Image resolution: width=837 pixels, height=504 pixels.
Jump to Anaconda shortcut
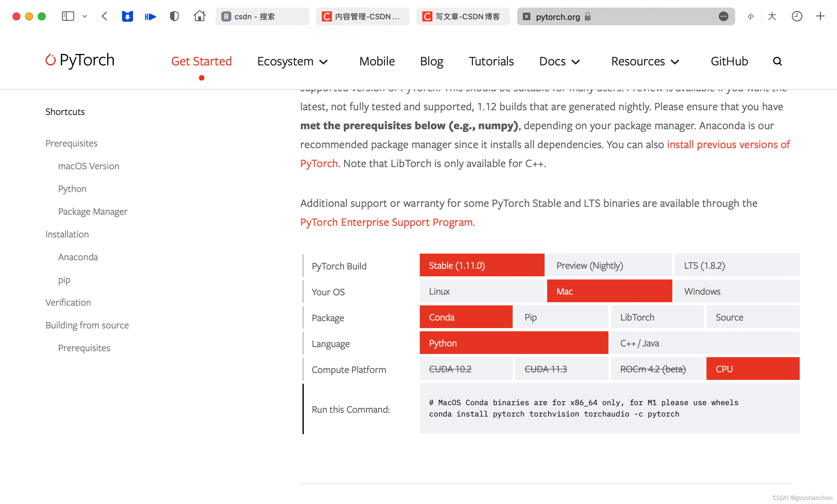click(78, 257)
